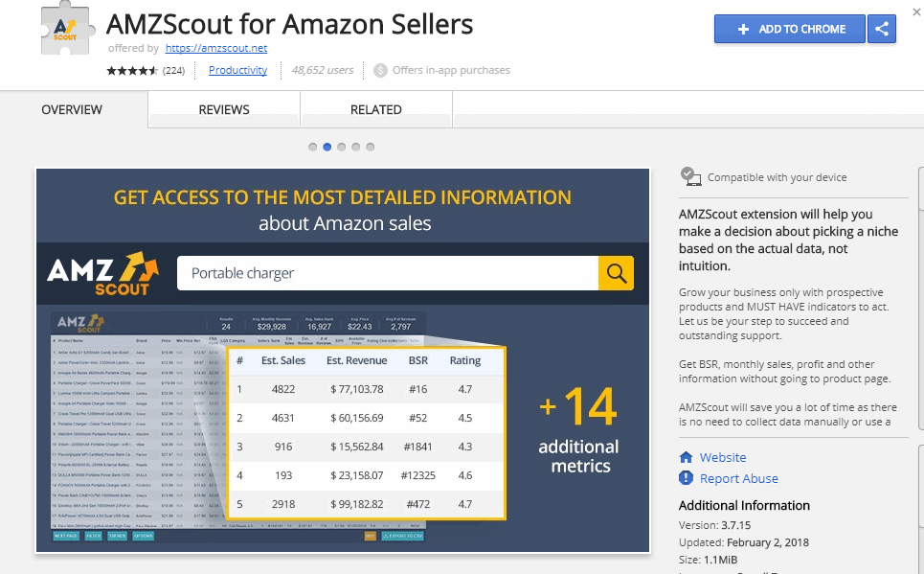The height and width of the screenshot is (574, 924).
Task: Click the Website home icon
Action: (x=686, y=457)
